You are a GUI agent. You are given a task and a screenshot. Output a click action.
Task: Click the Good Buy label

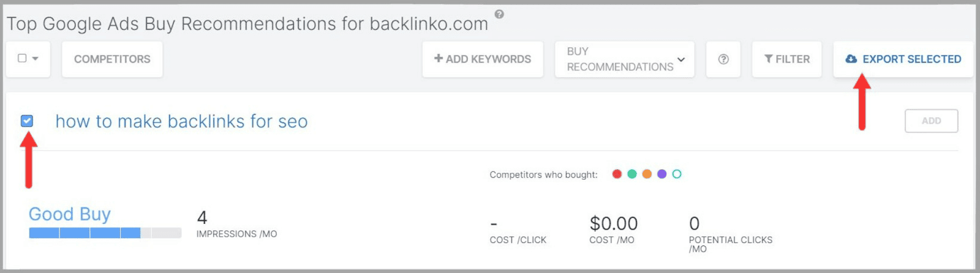tap(70, 214)
